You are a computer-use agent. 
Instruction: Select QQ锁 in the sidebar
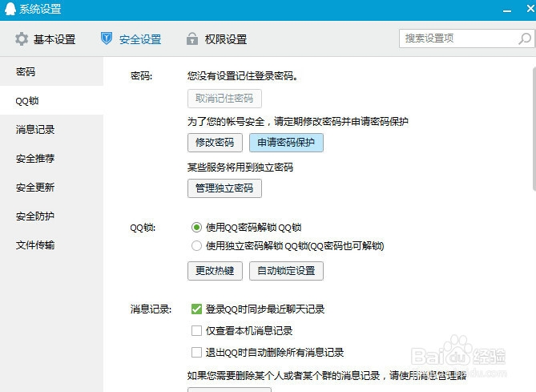(51, 100)
